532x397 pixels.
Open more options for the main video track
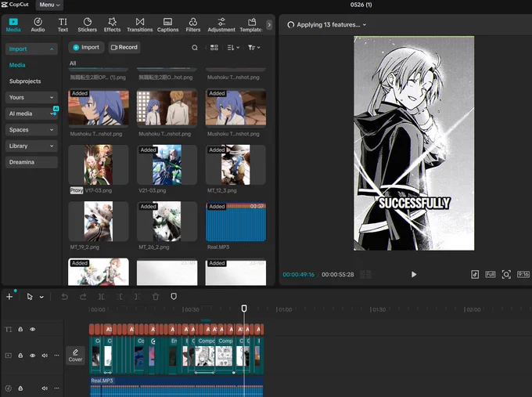(56, 355)
